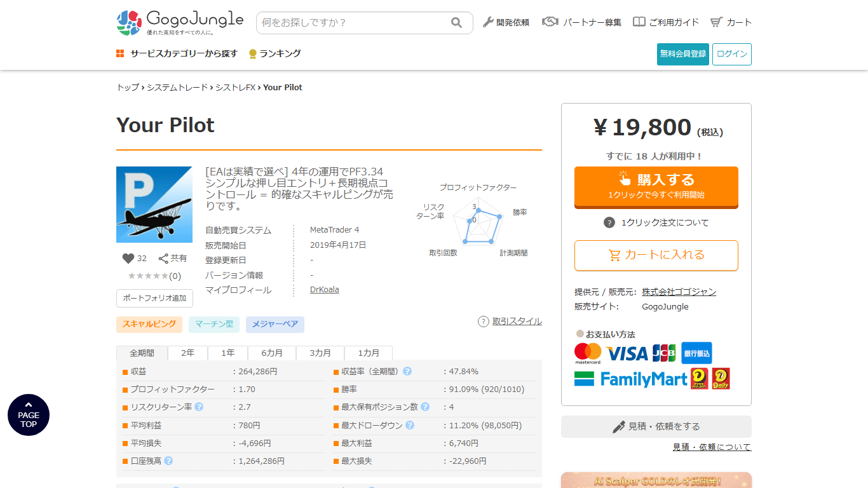The image size is (868, 488).
Task: Click the Your Pilot airplane thumbnail
Action: [154, 205]
